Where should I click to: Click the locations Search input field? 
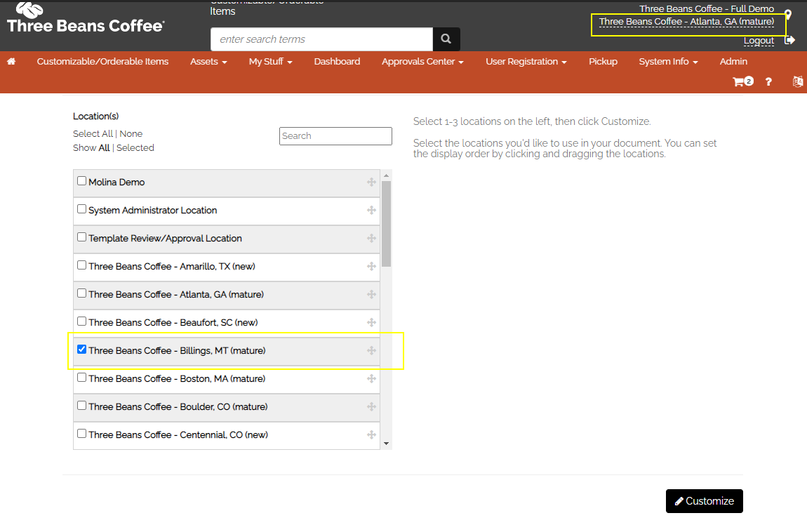(x=335, y=136)
